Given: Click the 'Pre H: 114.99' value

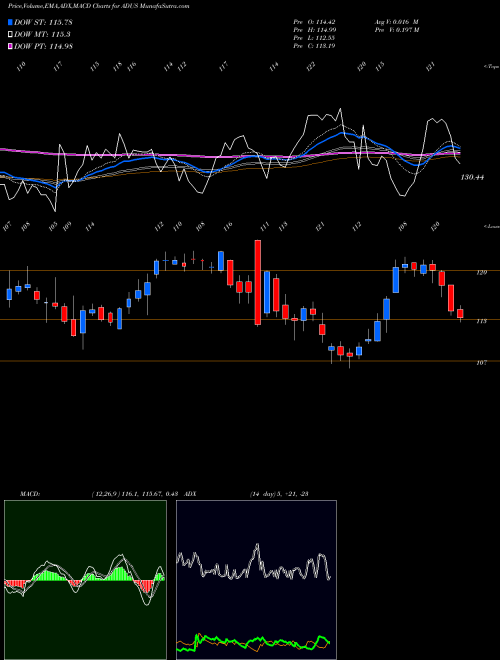Looking at the screenshot, I should [314, 30].
